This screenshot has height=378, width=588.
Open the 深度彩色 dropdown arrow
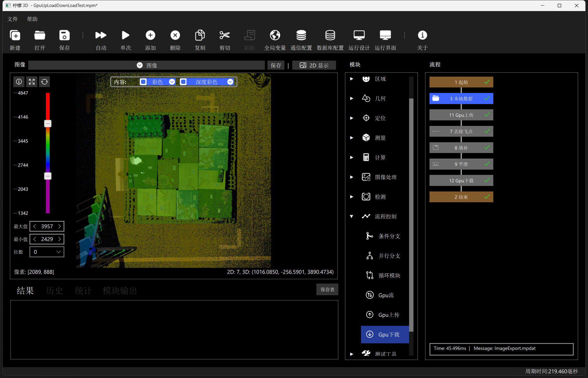(x=230, y=82)
